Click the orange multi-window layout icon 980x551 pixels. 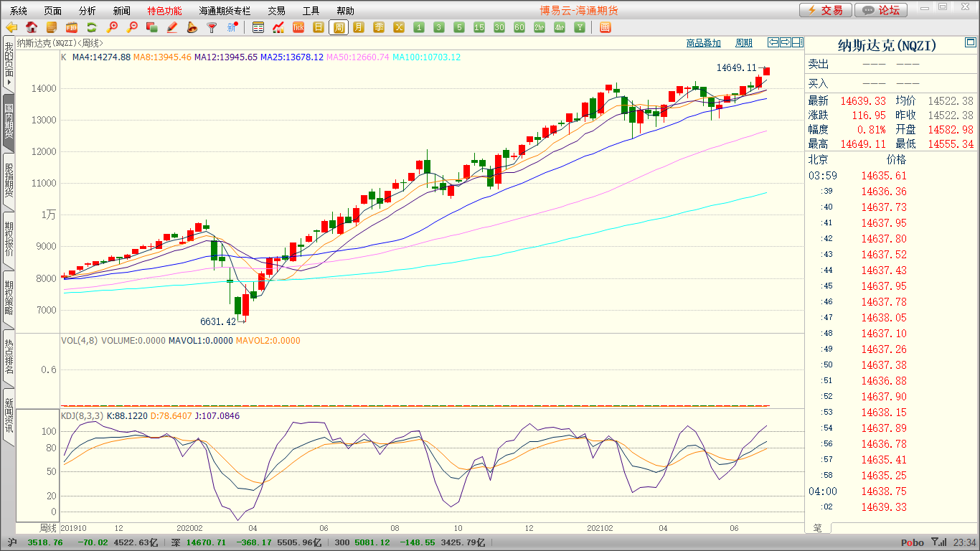(605, 27)
